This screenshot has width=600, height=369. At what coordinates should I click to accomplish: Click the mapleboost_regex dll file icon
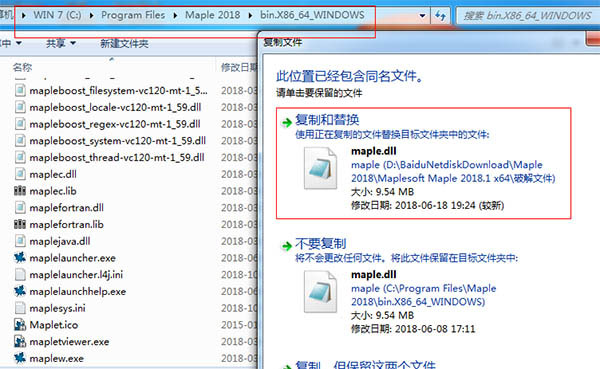[x=20, y=124]
